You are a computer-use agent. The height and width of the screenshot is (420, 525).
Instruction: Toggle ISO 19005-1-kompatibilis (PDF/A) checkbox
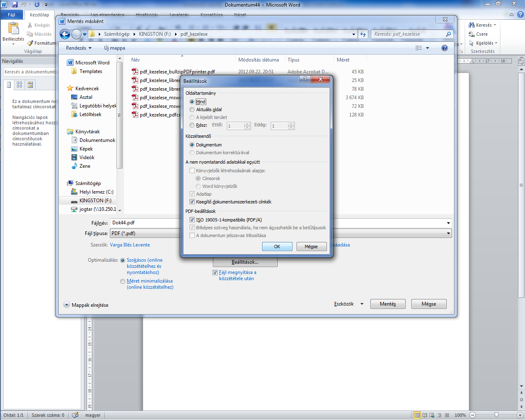click(x=192, y=220)
